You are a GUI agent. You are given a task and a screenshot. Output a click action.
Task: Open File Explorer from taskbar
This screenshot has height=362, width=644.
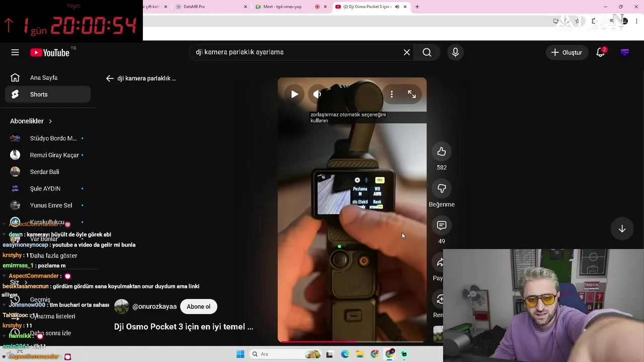(x=360, y=354)
